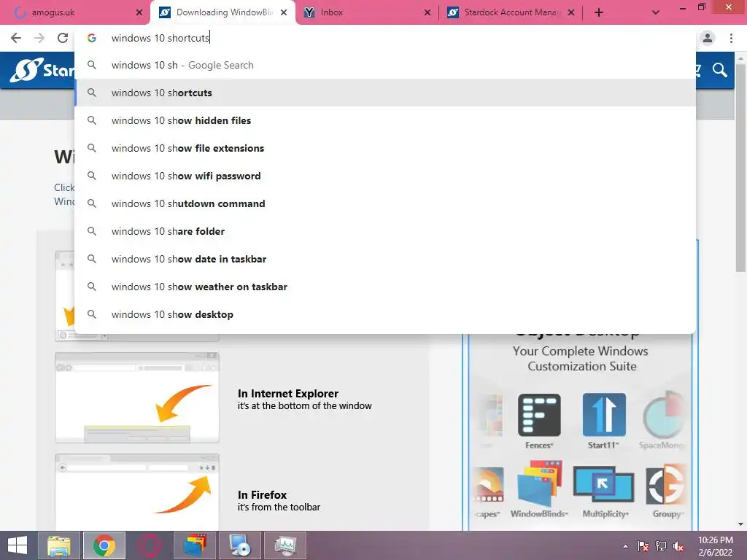Open File Explorer from the taskbar

coord(59,545)
